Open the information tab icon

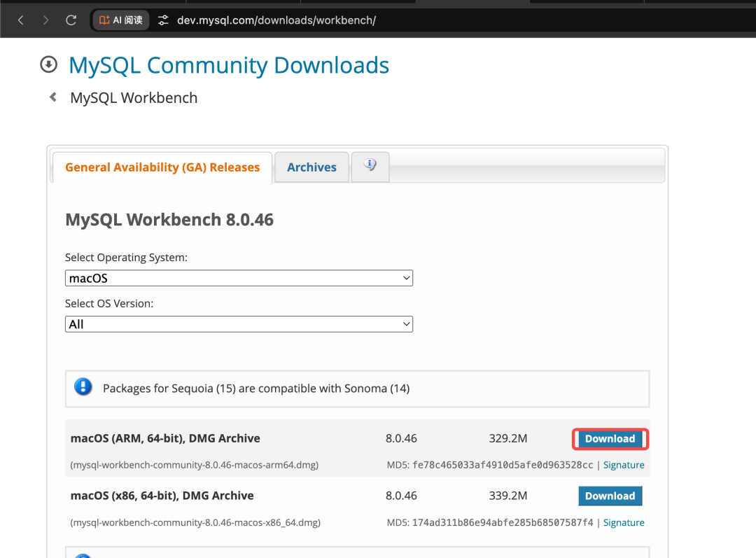pos(370,167)
